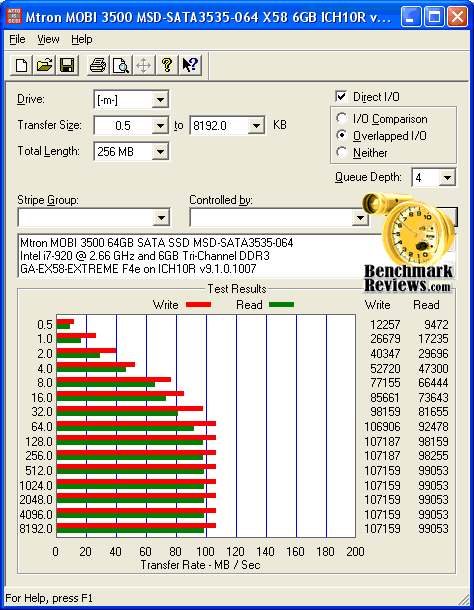Image resolution: width=474 pixels, height=610 pixels.
Task: Select the Neither radio button
Action: [x=342, y=152]
